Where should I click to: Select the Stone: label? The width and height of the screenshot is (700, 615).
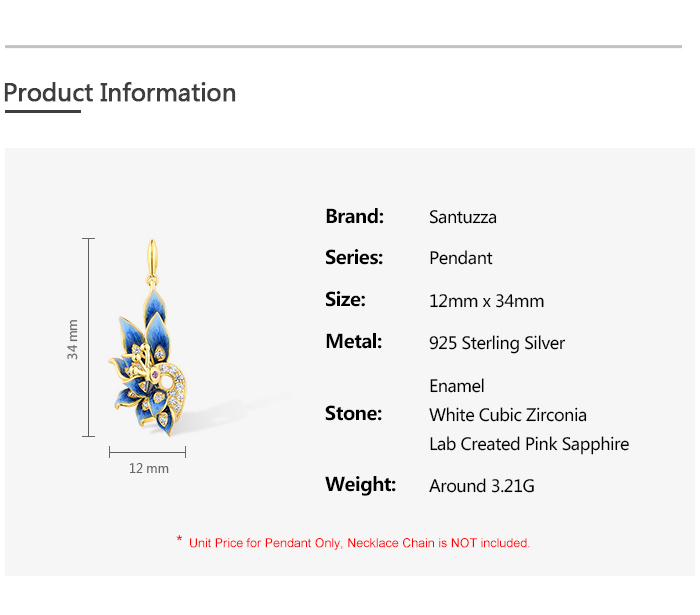pyautogui.click(x=353, y=413)
